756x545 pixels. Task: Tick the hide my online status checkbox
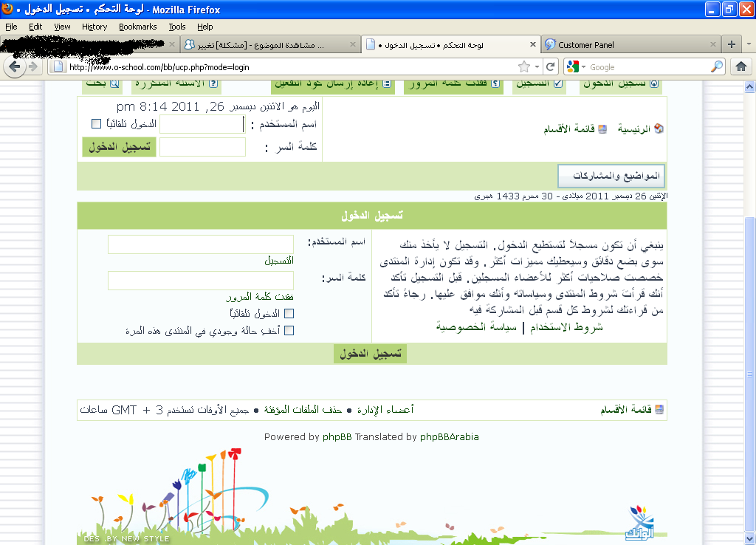pyautogui.click(x=289, y=331)
